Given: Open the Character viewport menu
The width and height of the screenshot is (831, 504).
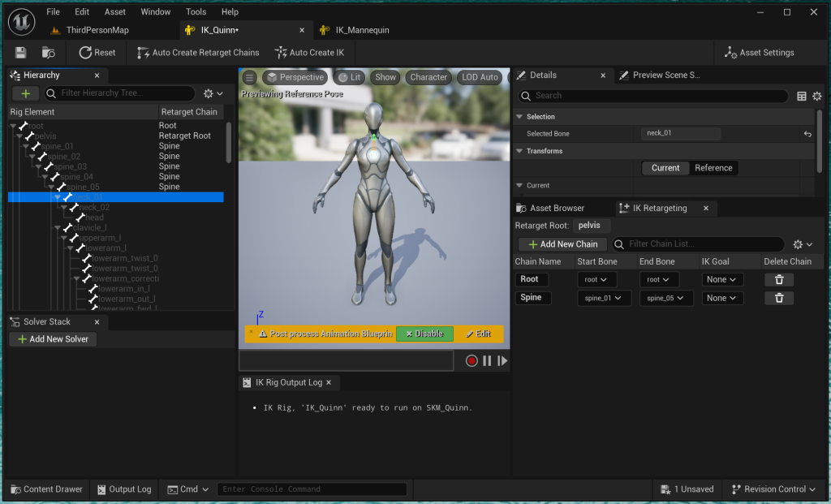Looking at the screenshot, I should tap(428, 77).
